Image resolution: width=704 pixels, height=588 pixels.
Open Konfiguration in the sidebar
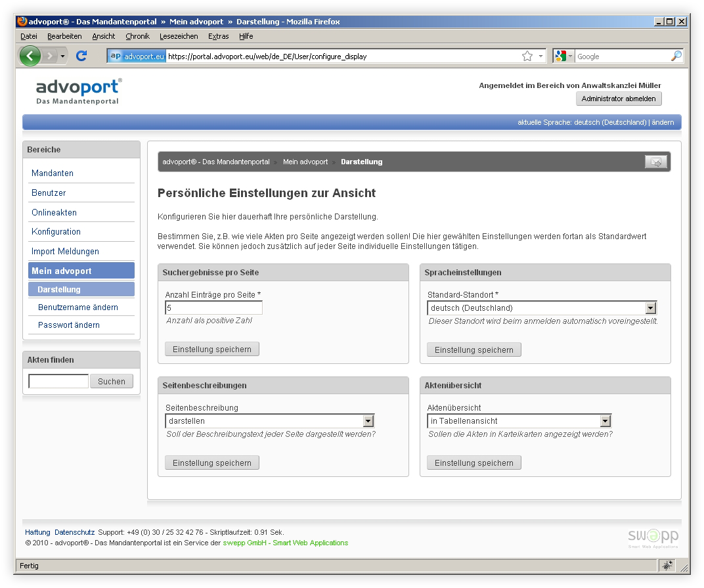coord(56,232)
